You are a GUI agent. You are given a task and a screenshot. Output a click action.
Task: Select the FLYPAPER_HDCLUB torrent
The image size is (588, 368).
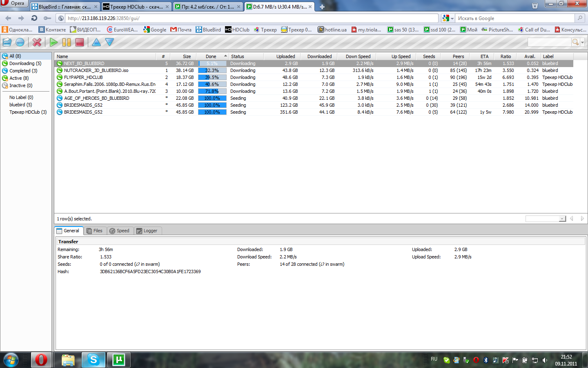[314, 77]
